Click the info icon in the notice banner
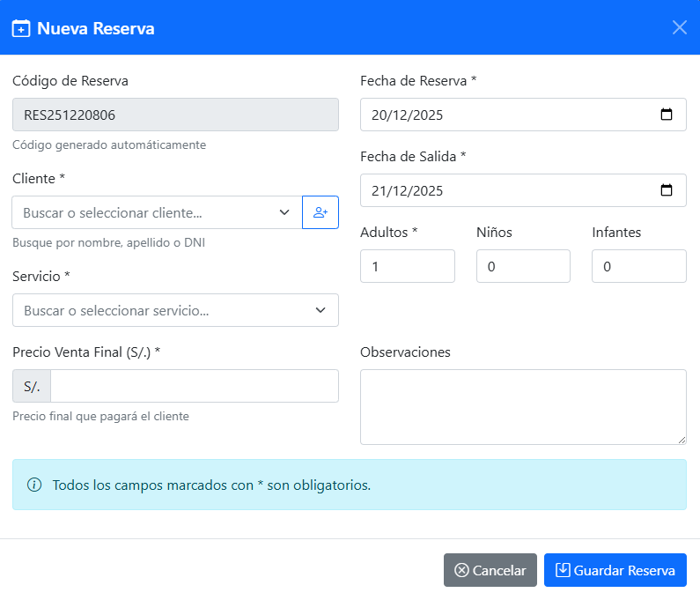Image resolution: width=700 pixels, height=600 pixels. [34, 485]
